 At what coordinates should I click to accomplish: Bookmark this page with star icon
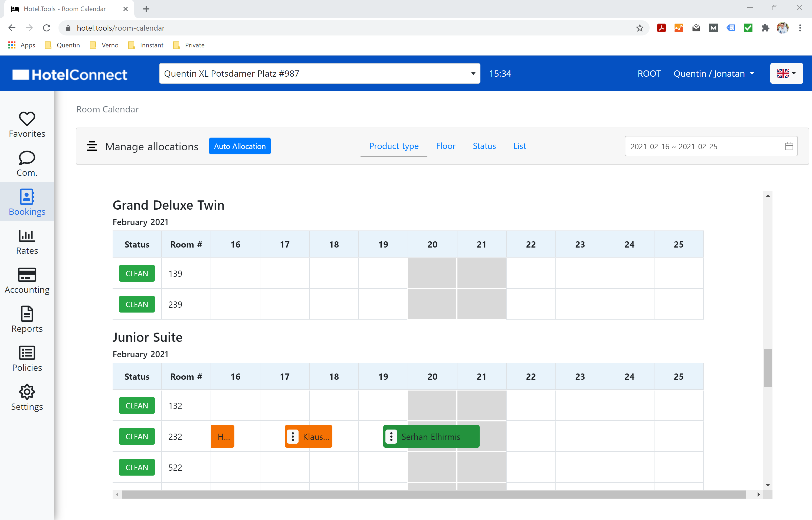click(x=639, y=28)
